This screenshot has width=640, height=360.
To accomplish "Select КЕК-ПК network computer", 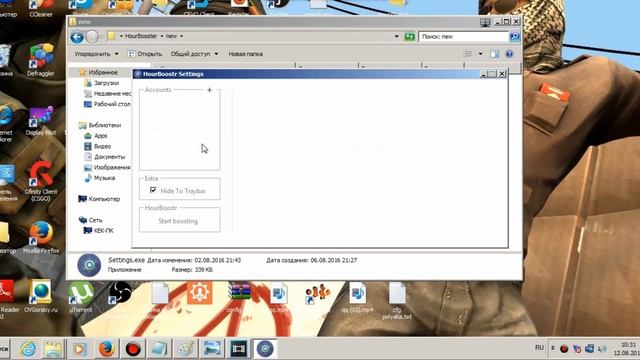I will click(98, 231).
